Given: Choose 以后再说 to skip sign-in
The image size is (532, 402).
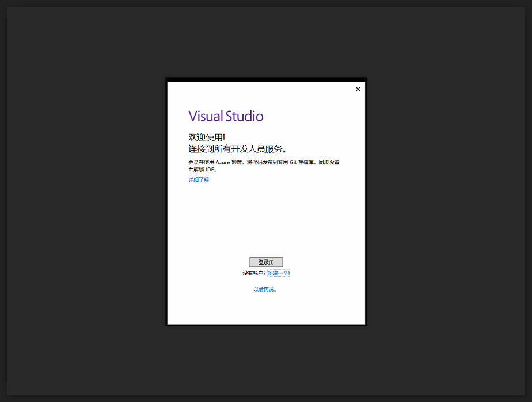Looking at the screenshot, I should [x=265, y=289].
